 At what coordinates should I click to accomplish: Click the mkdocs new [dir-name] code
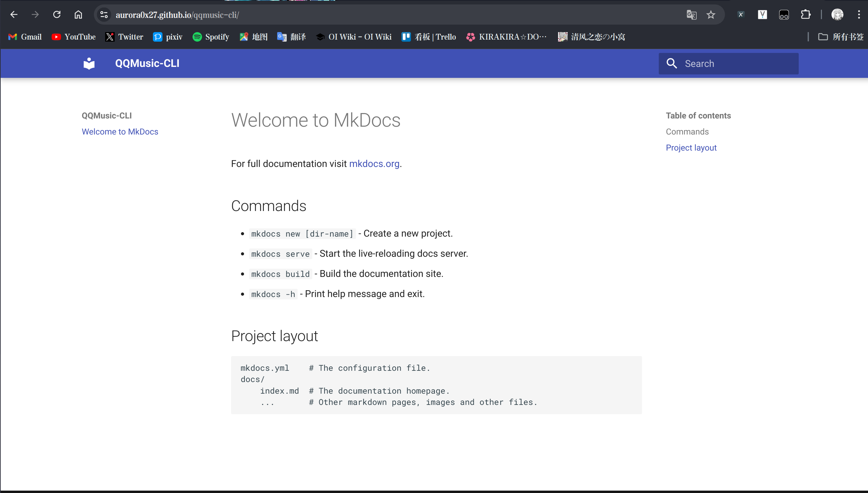[302, 234]
